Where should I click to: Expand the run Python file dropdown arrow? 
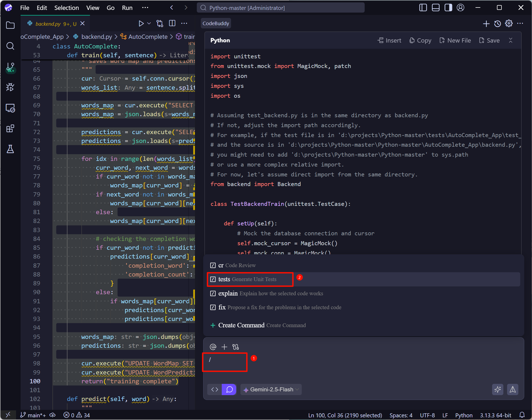tap(149, 24)
